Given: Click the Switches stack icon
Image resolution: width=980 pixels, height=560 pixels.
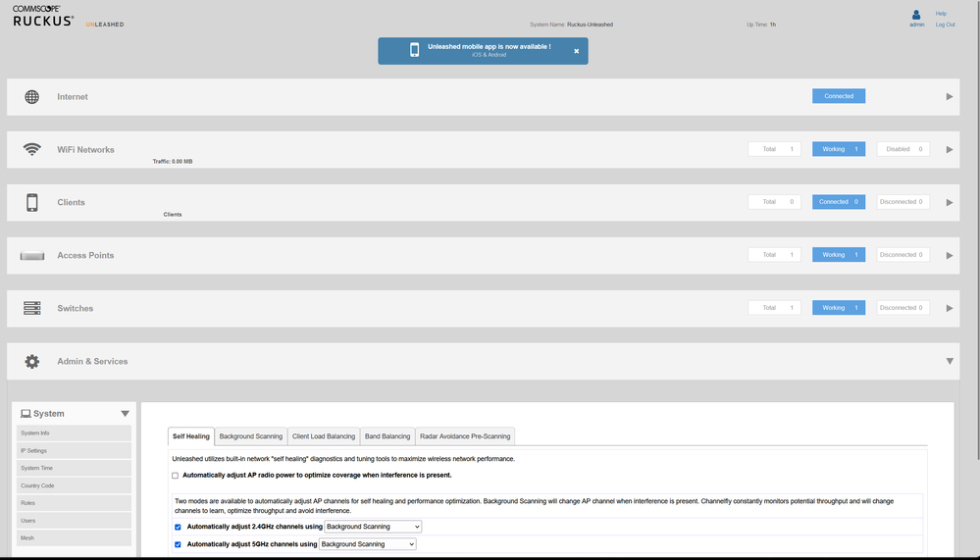Looking at the screenshot, I should tap(32, 309).
